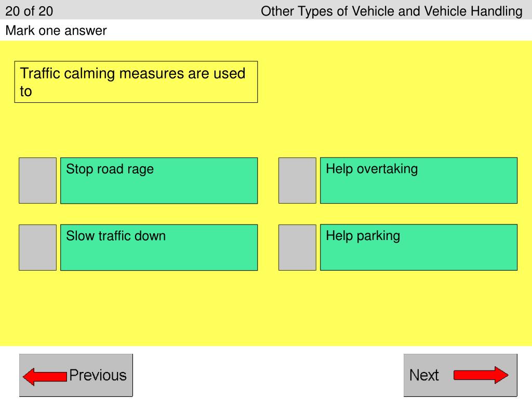Click the Previous label text
The image size is (532, 399).
(98, 375)
